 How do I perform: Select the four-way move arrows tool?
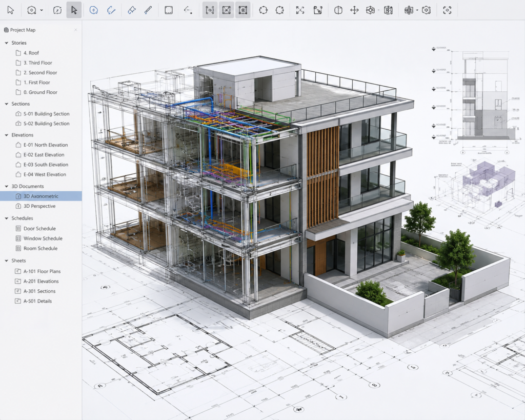354,10
